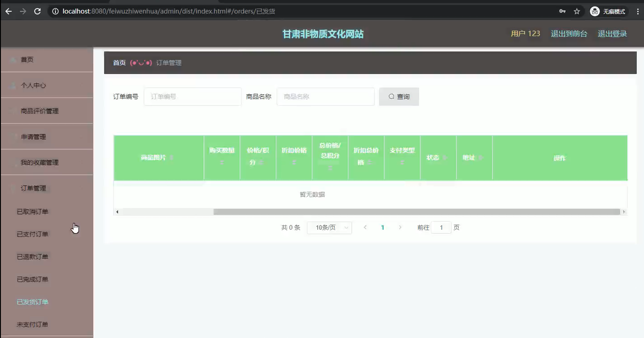This screenshot has height=338, width=644.
Task: Click the browser address bar URL
Action: pyautogui.click(x=169, y=11)
